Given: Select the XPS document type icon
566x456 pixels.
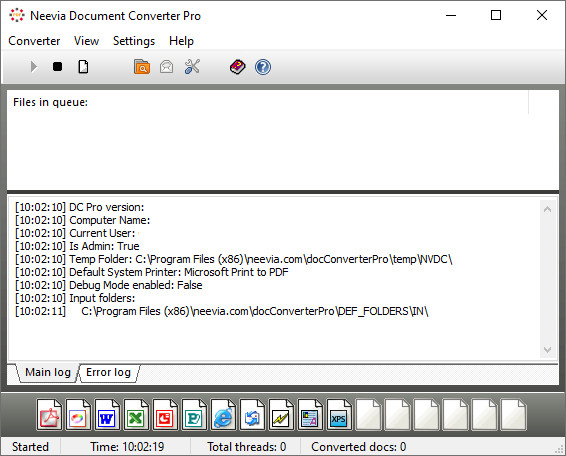Looking at the screenshot, I should [339, 414].
